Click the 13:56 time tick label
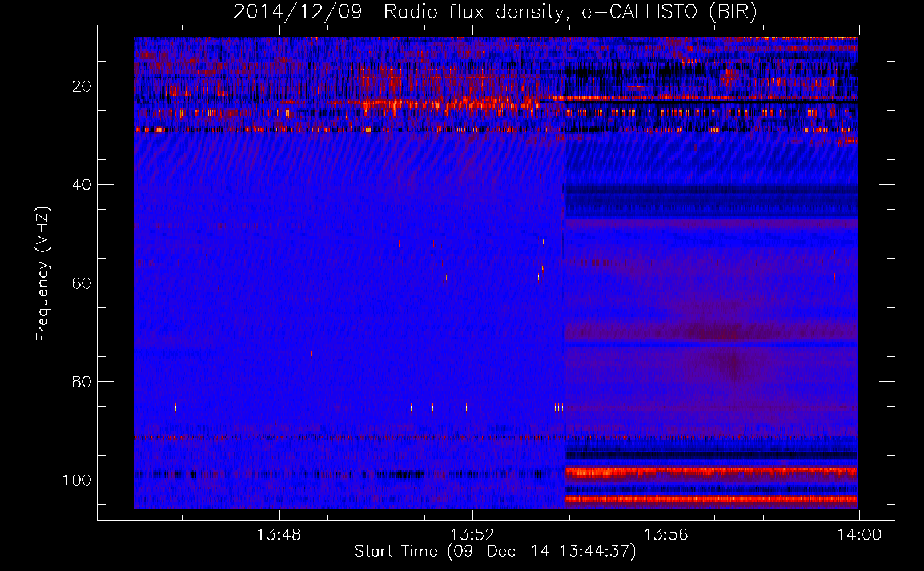Screen dimensions: 924x571 [x=666, y=535]
